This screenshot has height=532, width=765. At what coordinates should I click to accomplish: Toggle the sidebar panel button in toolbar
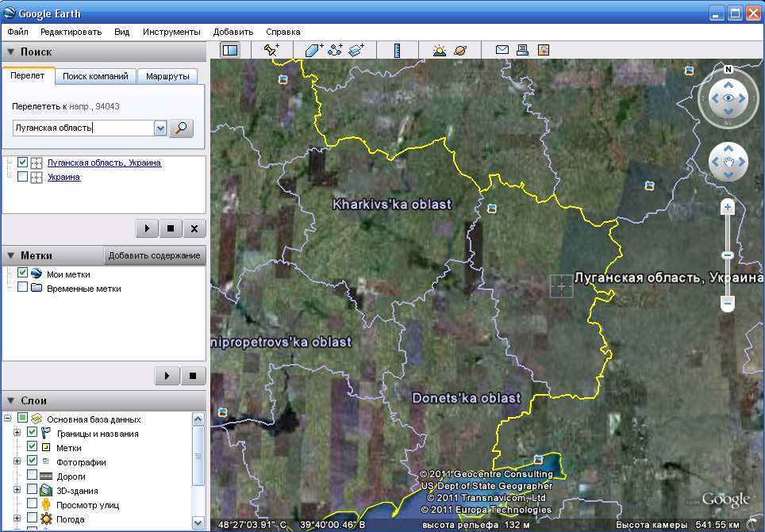click(x=230, y=50)
